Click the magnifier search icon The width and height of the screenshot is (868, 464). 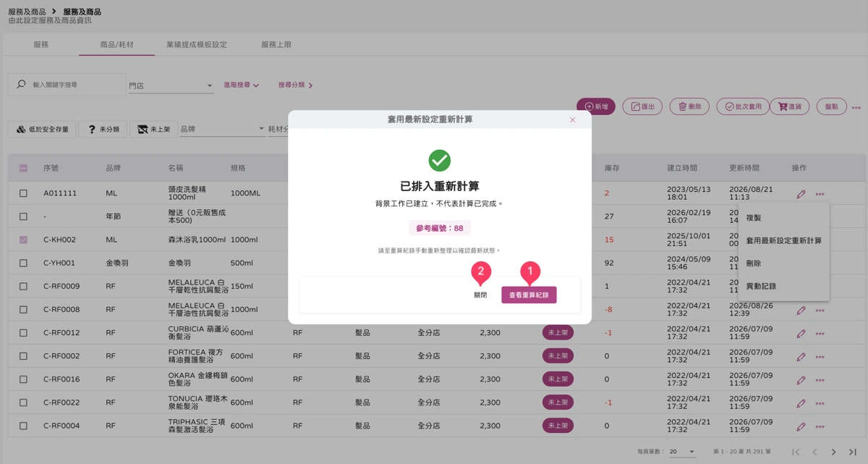(21, 85)
